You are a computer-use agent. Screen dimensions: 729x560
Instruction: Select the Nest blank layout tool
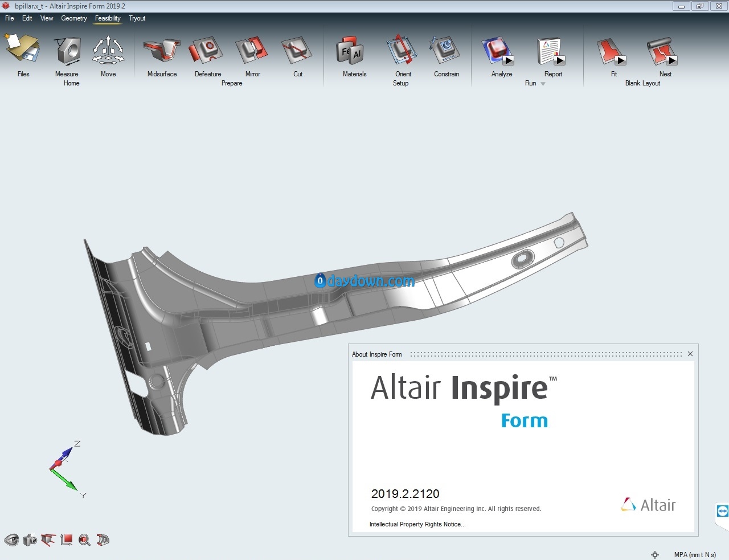click(x=662, y=50)
